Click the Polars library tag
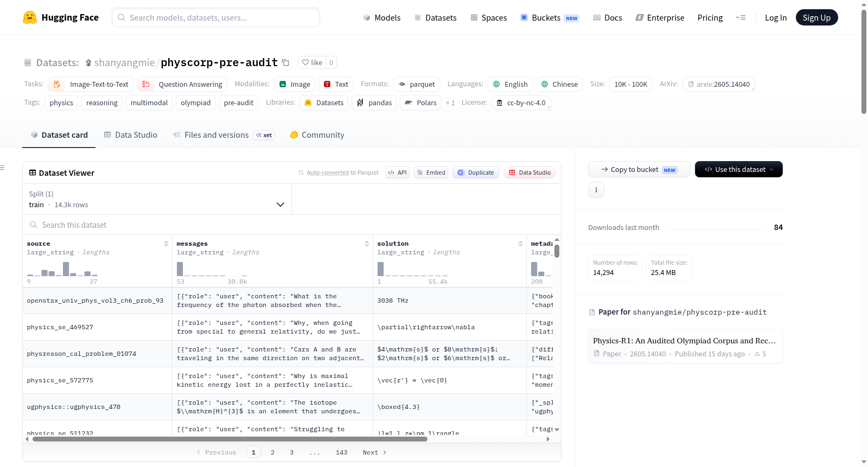This screenshot has width=868, height=467. (421, 103)
